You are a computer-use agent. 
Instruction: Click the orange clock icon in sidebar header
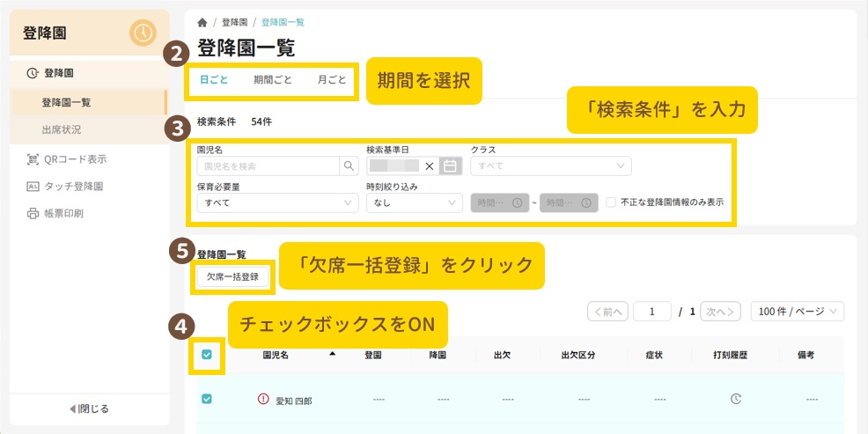click(142, 33)
